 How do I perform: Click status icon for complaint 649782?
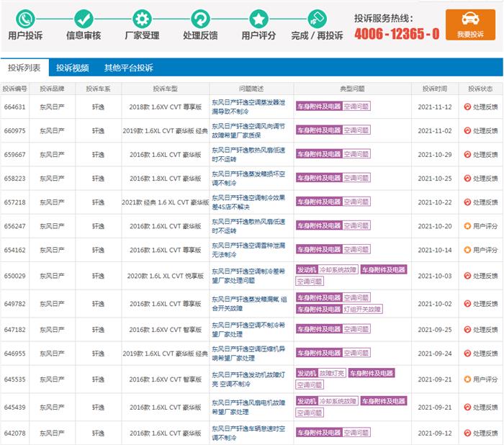point(467,304)
